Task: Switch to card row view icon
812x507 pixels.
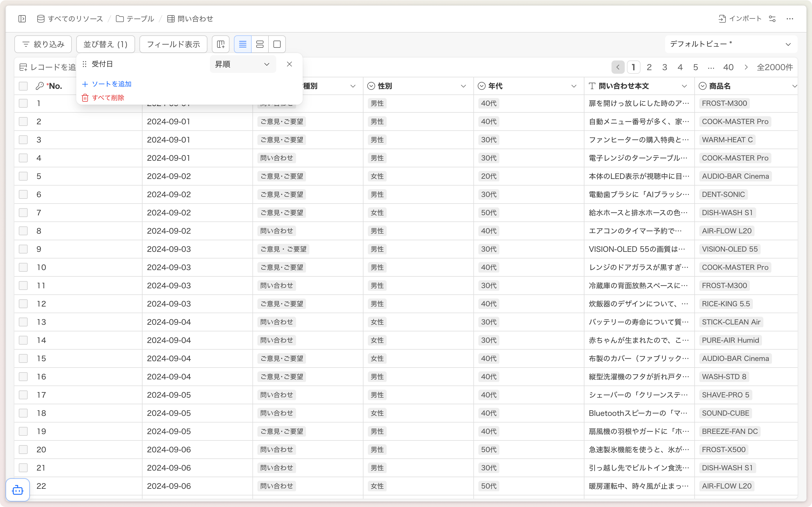Action: pos(260,44)
